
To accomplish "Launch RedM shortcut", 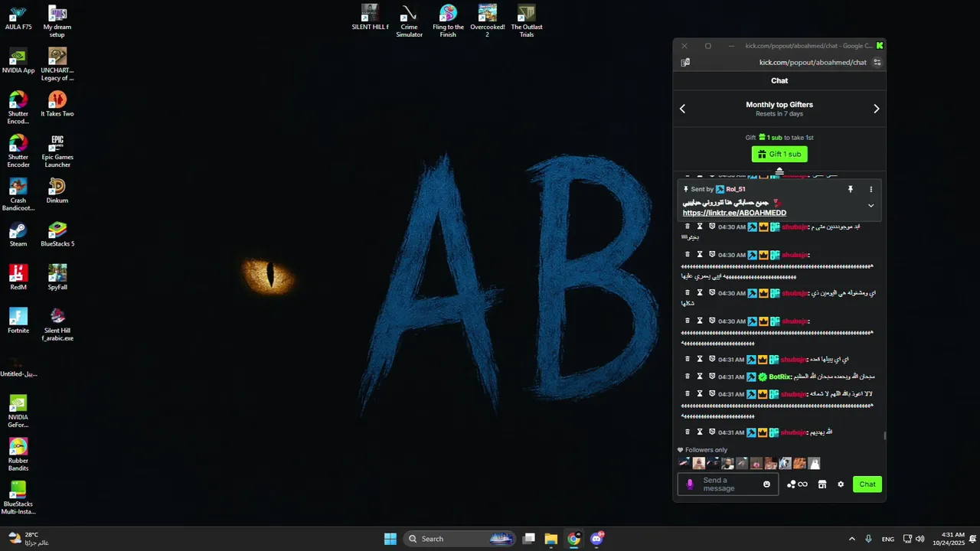I will [18, 278].
